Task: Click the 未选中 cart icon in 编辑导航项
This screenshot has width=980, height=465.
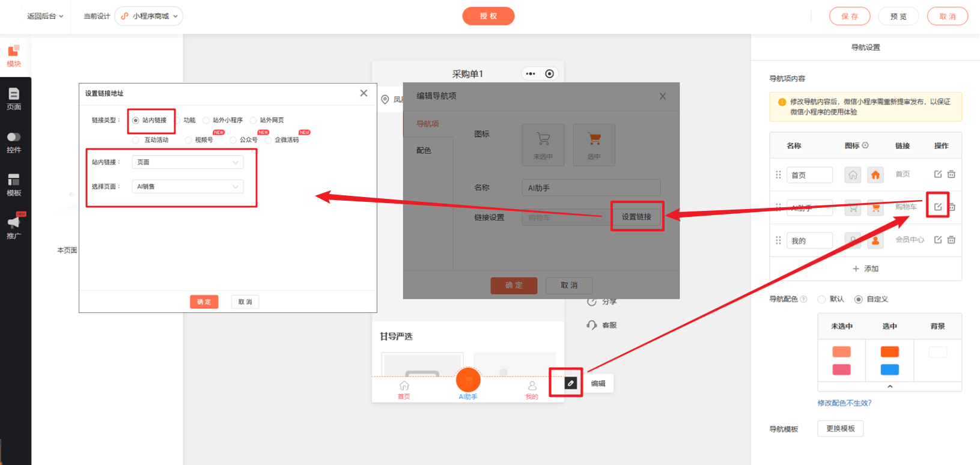Action: tap(543, 144)
